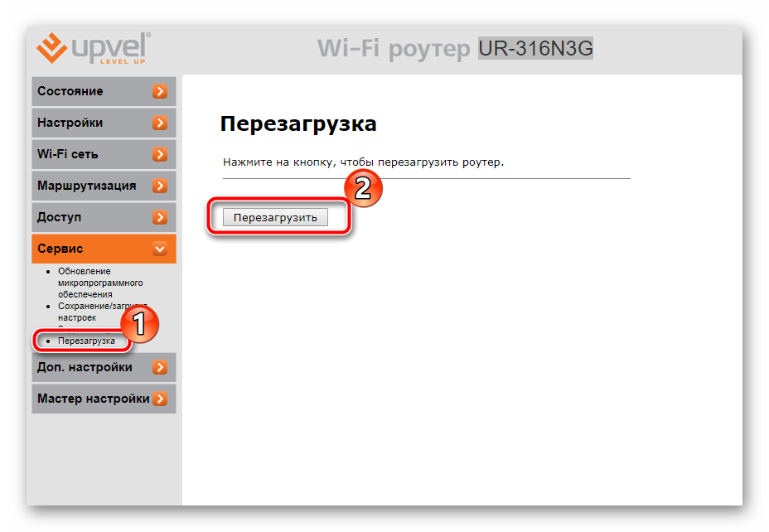769x532 pixels.
Task: Expand arrow icon next to Маршрутизация
Action: (x=160, y=186)
